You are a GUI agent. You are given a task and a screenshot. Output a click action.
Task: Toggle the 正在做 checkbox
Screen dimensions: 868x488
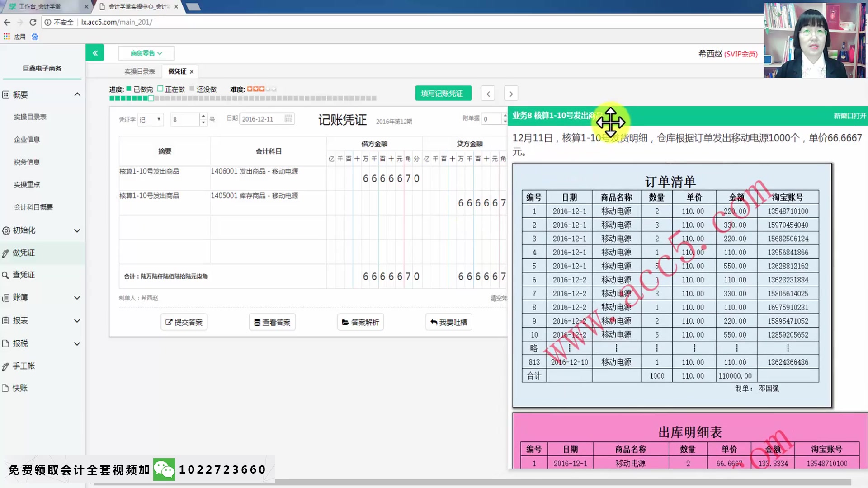(x=159, y=89)
